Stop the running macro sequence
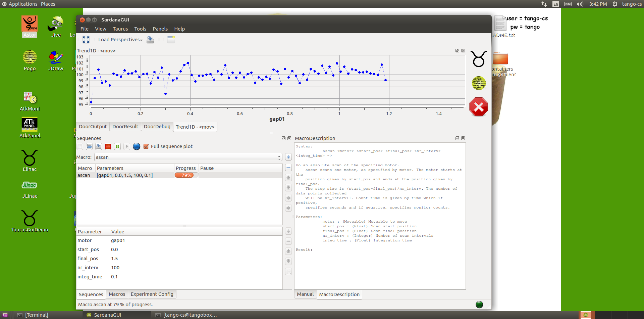This screenshot has width=644, height=319. tap(108, 146)
